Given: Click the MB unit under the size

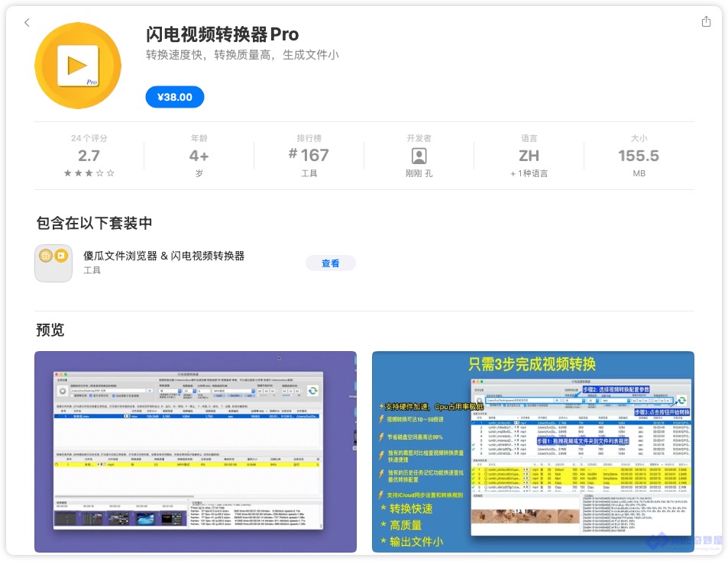Looking at the screenshot, I should [x=639, y=173].
